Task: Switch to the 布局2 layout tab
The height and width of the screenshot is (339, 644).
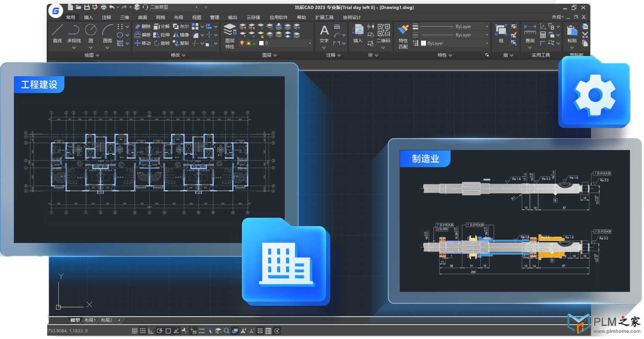Action: (x=106, y=320)
